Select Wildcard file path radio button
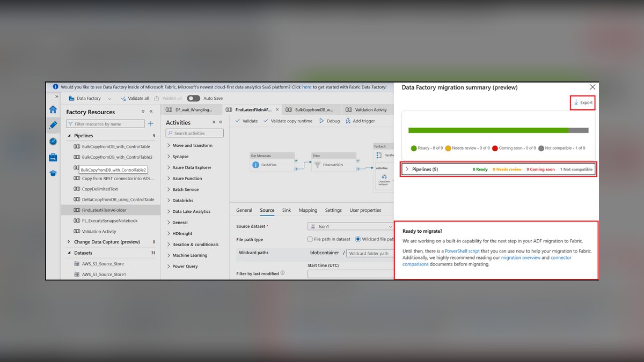The width and height of the screenshot is (644, 362). [358, 239]
